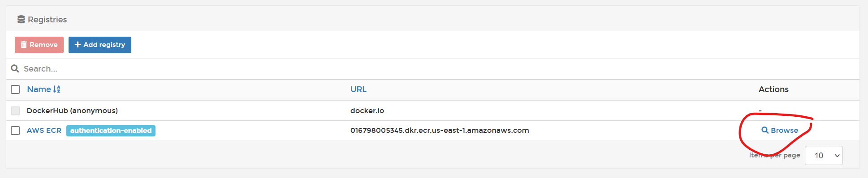Viewport: 868px width, 178px height.
Task: Click the disabled DockerHub row checkbox
Action: pyautogui.click(x=15, y=110)
